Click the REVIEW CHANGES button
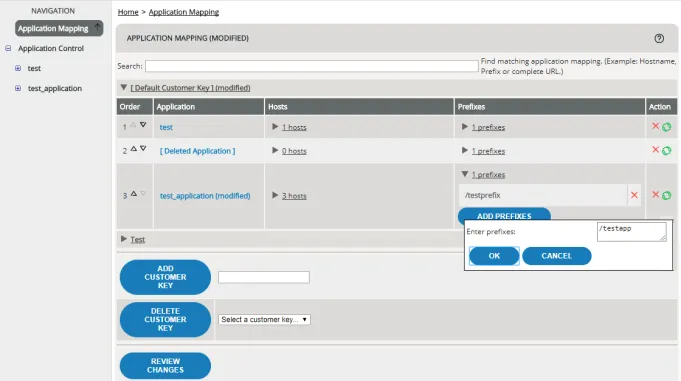Screen dimensions: 681x381 (x=165, y=366)
